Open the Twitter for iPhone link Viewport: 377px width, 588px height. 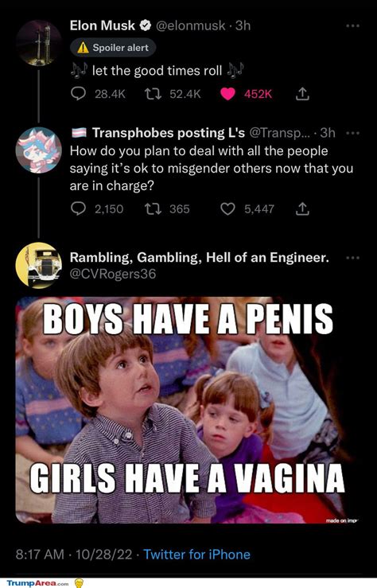(x=196, y=555)
